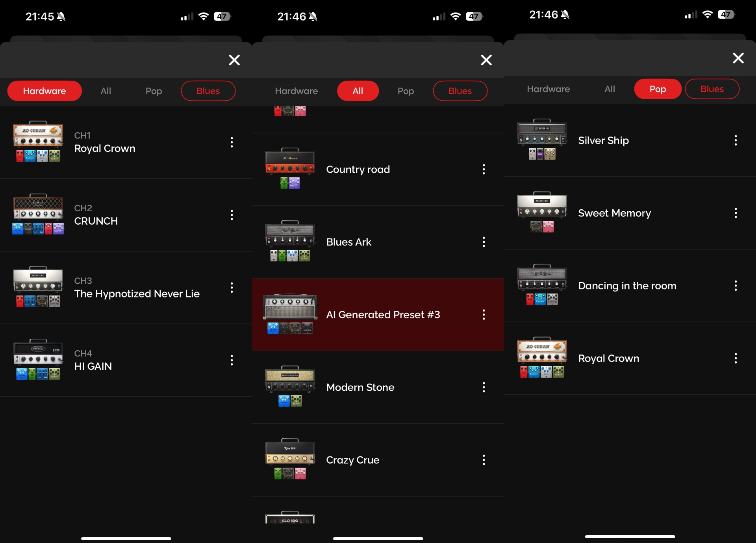Switch to Blues tab in middle panel
The height and width of the screenshot is (543, 756).
460,91
